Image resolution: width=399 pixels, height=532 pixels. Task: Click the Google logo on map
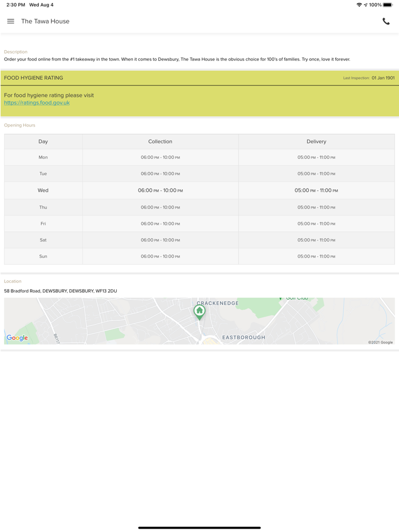click(17, 338)
